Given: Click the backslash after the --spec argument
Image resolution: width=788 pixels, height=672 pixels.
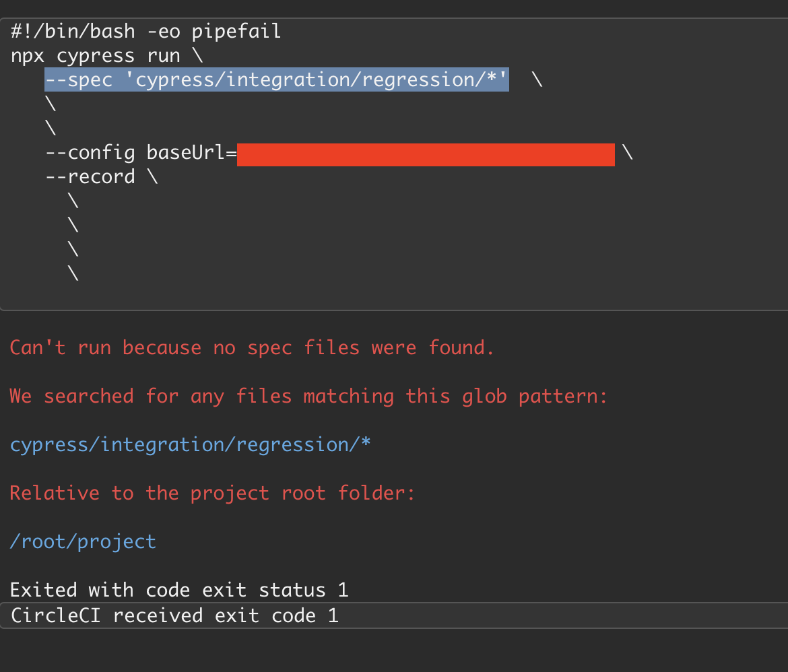Looking at the screenshot, I should tap(537, 79).
